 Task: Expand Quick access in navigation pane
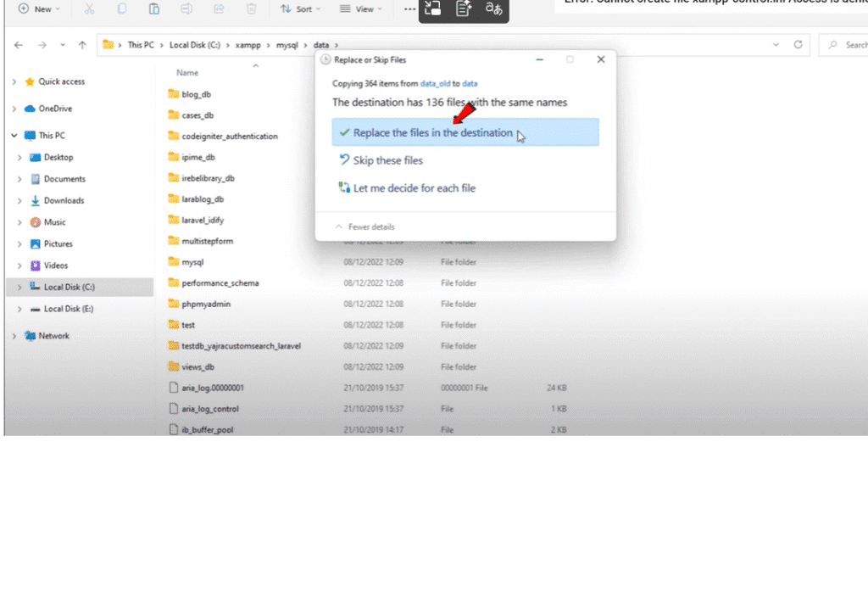click(14, 81)
